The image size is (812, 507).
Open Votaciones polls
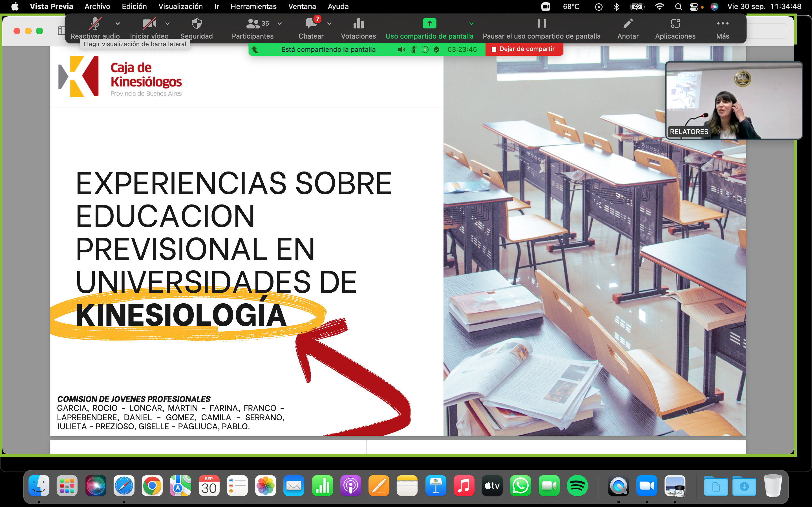coord(358,24)
